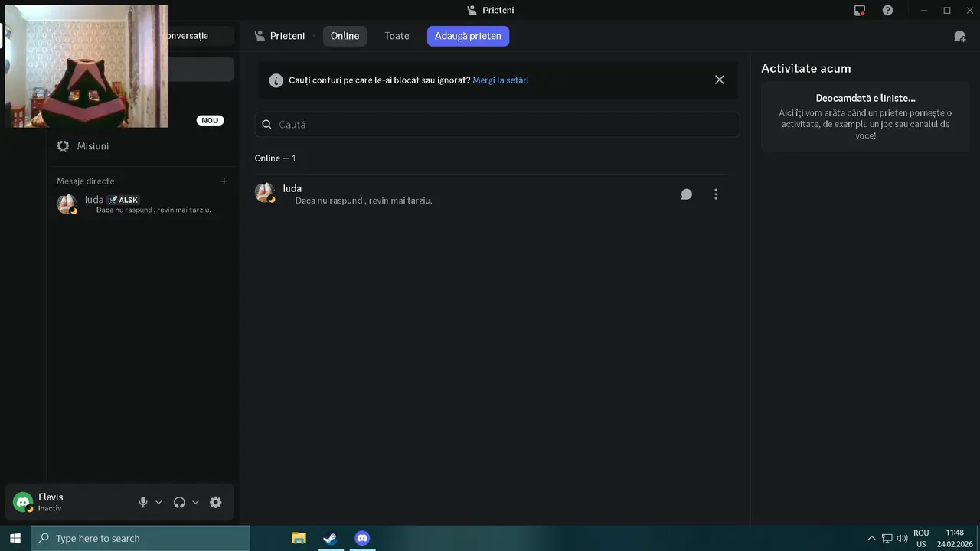Open the inbox icon in title bar
Screen dimensions: 980x551
click(x=860, y=11)
